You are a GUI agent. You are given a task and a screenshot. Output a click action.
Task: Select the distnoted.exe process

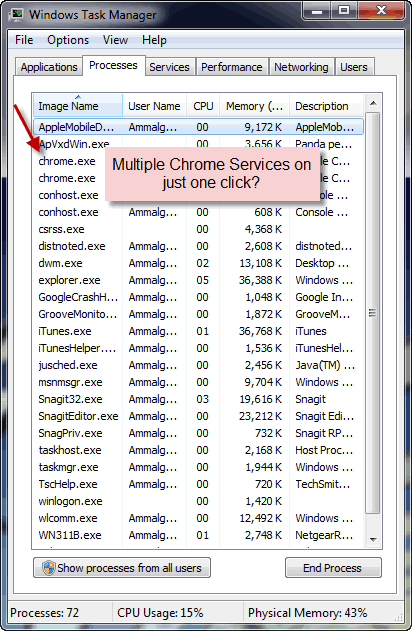199,246
